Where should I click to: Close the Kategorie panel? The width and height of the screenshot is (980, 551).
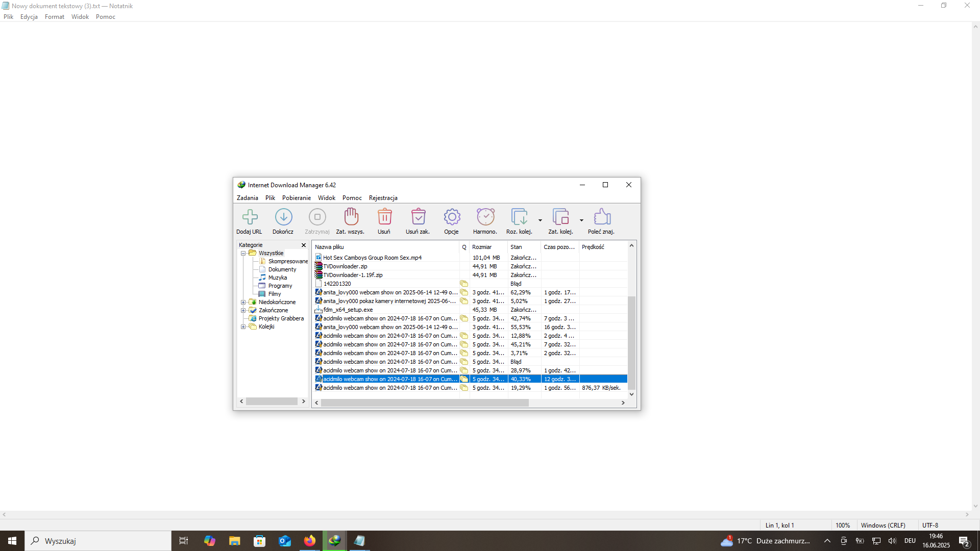point(304,245)
